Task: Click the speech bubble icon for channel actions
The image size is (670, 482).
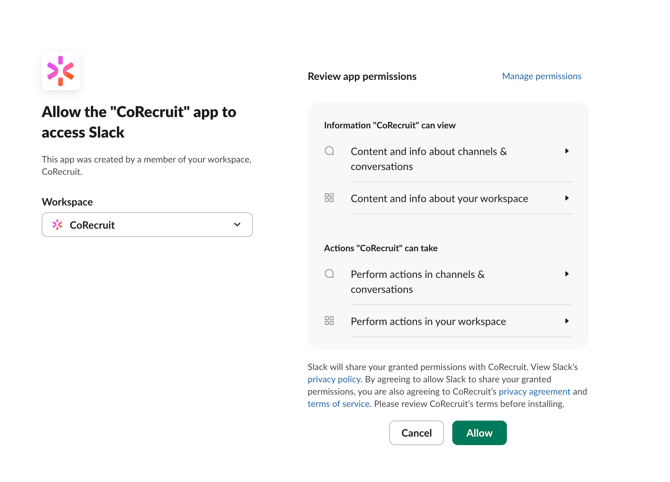Action: [329, 274]
